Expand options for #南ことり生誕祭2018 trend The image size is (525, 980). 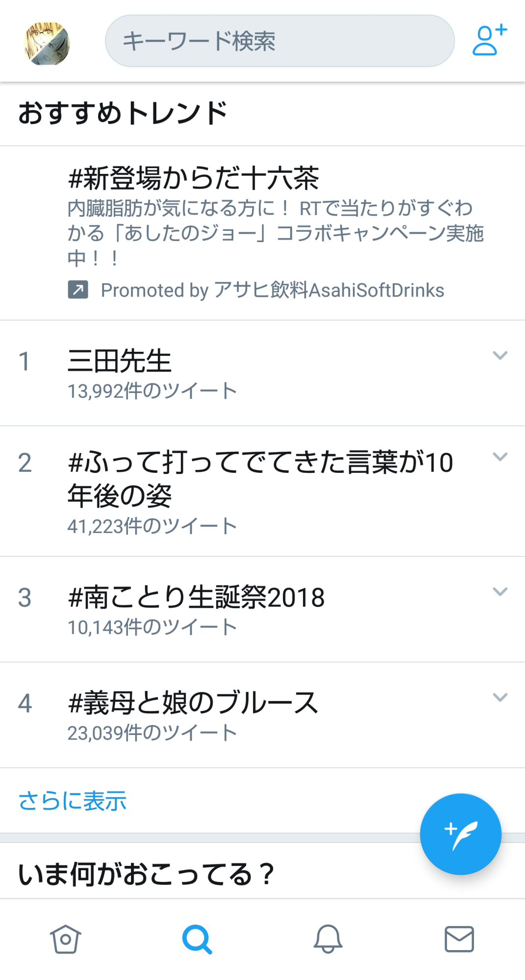point(500,591)
